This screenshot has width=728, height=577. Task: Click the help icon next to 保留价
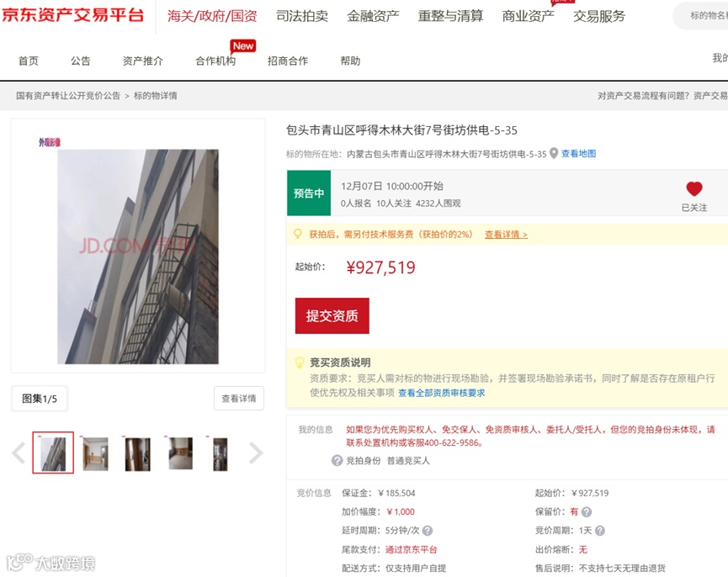click(587, 512)
